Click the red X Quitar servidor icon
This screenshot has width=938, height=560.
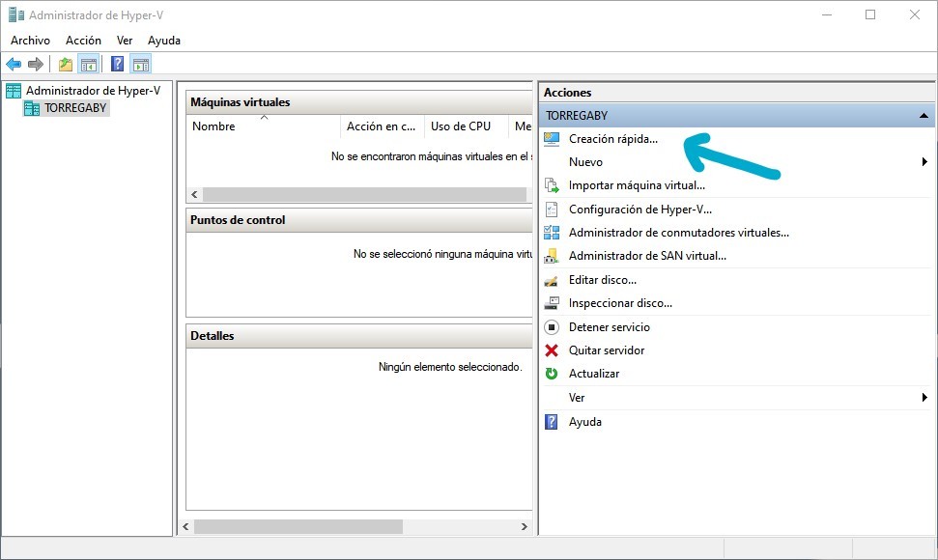click(552, 350)
